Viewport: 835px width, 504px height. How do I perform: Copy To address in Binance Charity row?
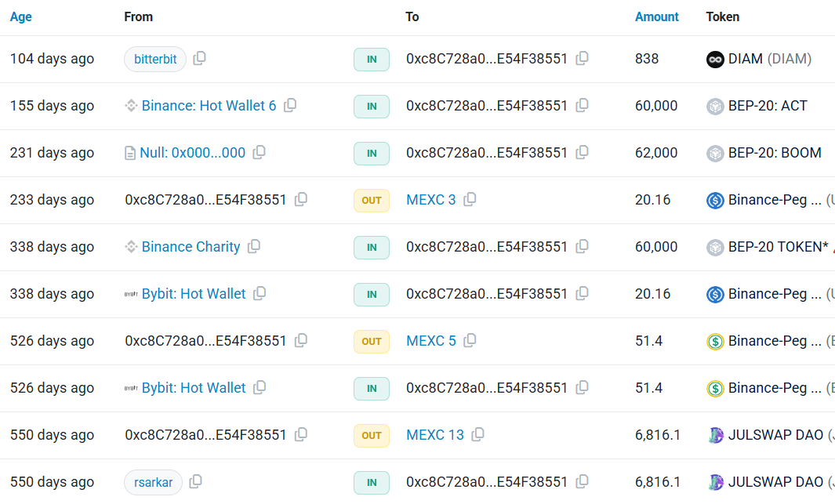click(583, 246)
